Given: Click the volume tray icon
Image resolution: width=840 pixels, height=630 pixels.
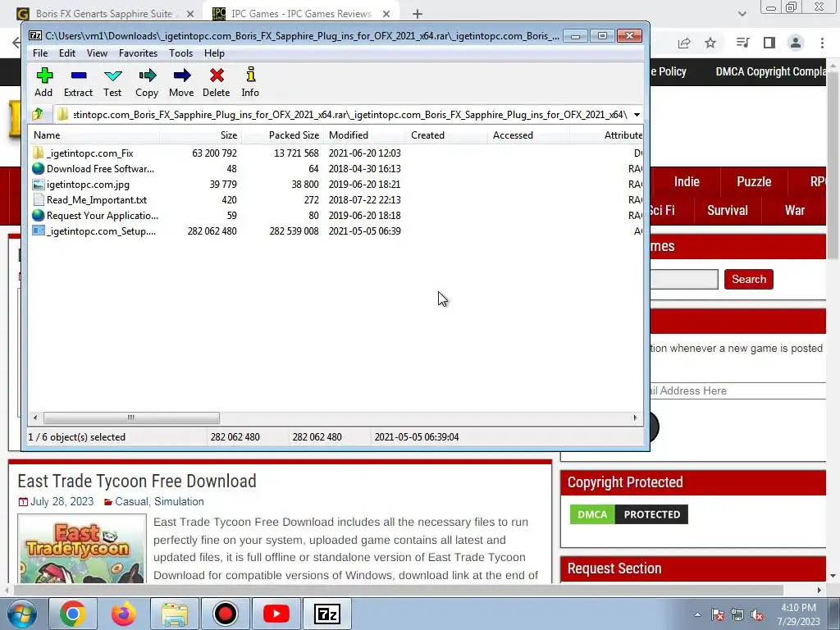Looking at the screenshot, I should pyautogui.click(x=757, y=615).
